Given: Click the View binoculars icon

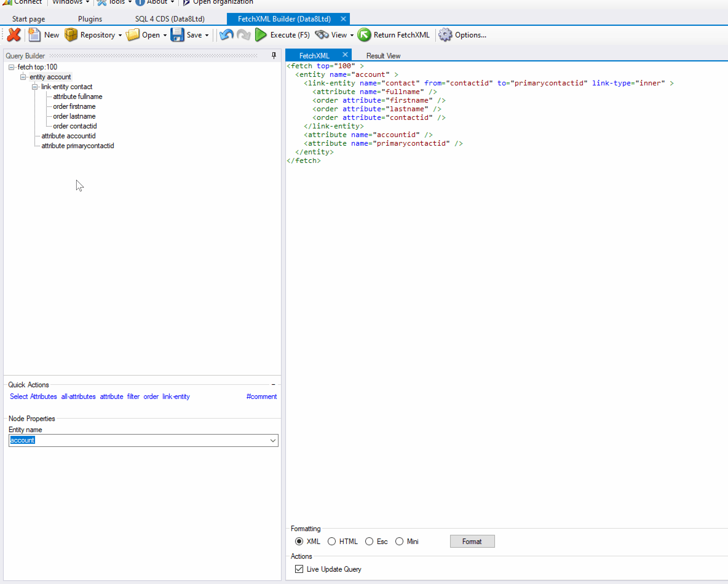Looking at the screenshot, I should (322, 35).
